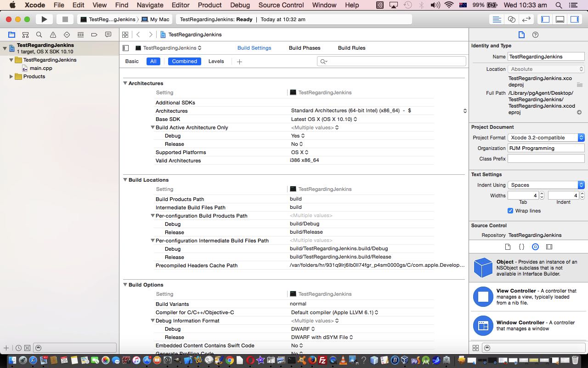The width and height of the screenshot is (588, 368).
Task: Stop the running task with Stop button
Action: pyautogui.click(x=65, y=19)
